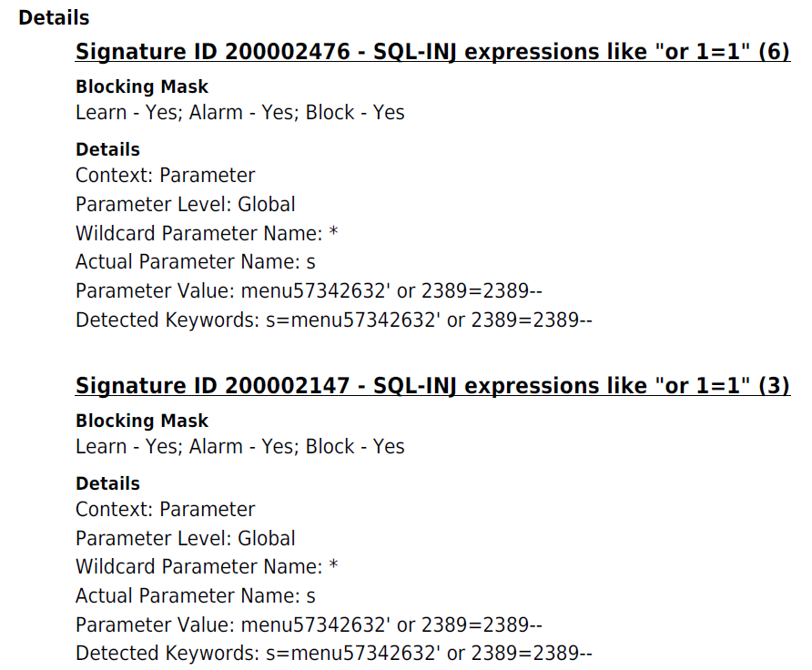This screenshot has width=812, height=670.
Task: Select second Detected Keywords line
Action: 333,654
